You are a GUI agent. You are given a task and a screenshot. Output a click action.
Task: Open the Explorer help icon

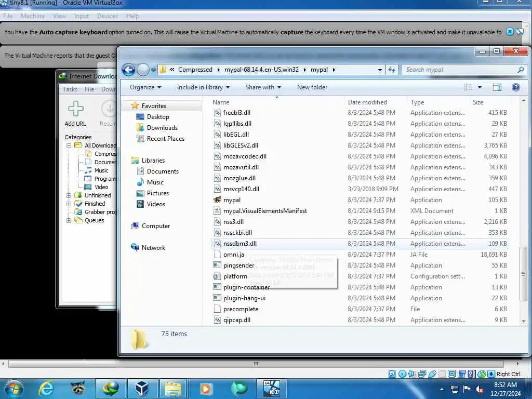(x=516, y=87)
